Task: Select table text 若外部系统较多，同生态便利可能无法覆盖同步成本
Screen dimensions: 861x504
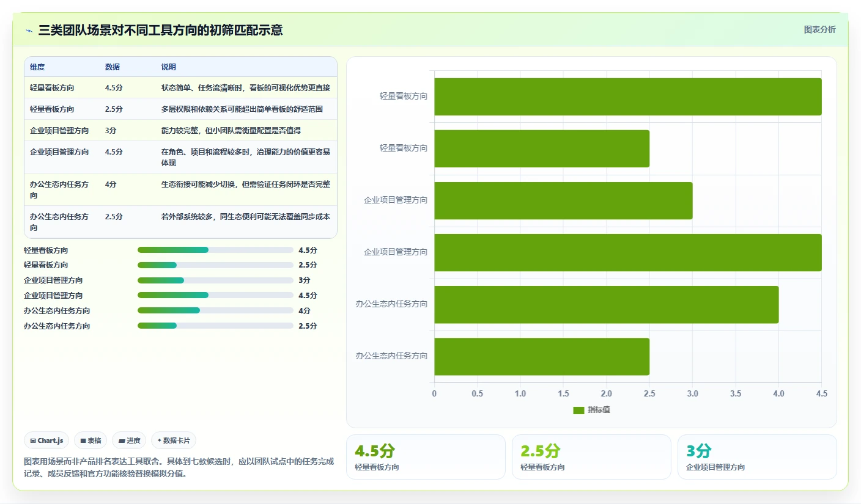Action: [246, 217]
